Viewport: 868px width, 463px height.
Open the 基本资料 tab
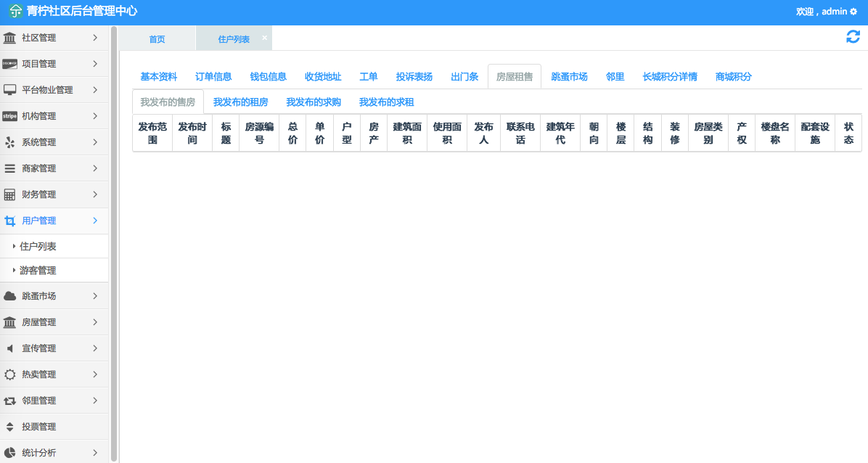point(159,76)
